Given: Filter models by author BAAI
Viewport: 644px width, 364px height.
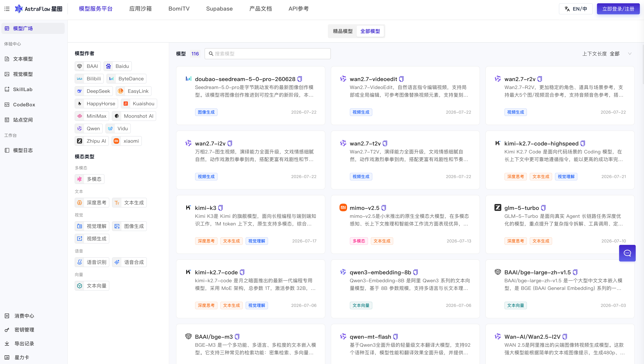Looking at the screenshot, I should [88, 66].
